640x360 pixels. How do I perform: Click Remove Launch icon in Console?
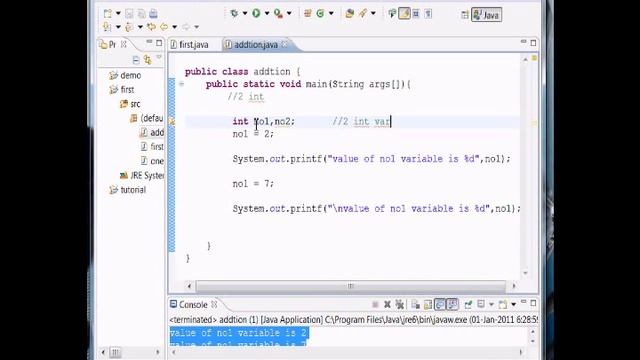pos(387,304)
